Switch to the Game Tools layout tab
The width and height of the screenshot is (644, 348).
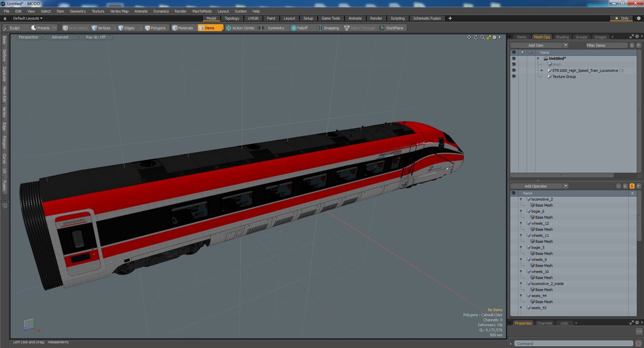click(x=331, y=18)
